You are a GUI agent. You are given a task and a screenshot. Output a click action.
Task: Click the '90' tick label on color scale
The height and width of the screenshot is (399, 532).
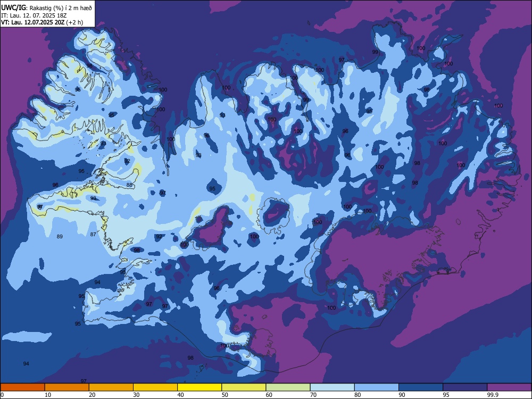pyautogui.click(x=402, y=395)
